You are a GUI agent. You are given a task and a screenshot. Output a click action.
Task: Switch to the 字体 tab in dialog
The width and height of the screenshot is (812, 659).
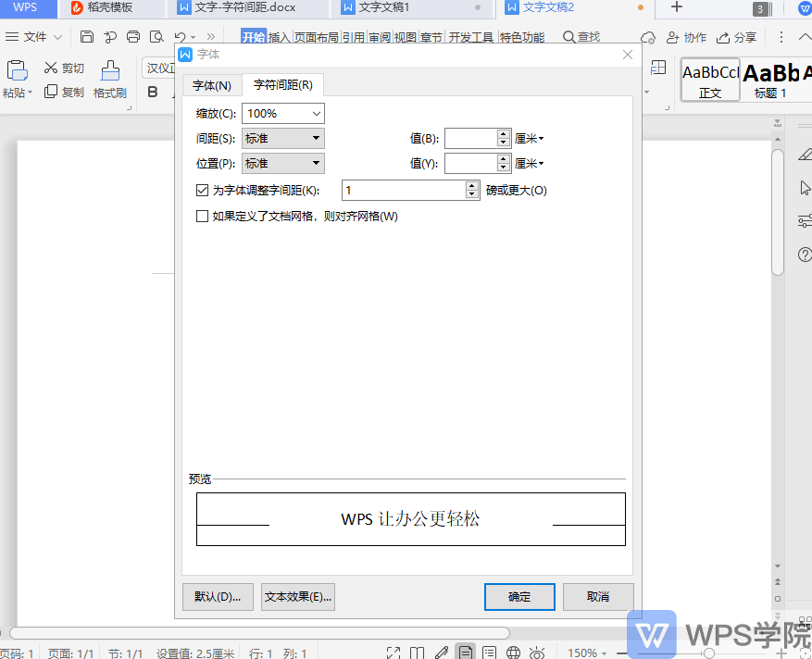point(212,84)
